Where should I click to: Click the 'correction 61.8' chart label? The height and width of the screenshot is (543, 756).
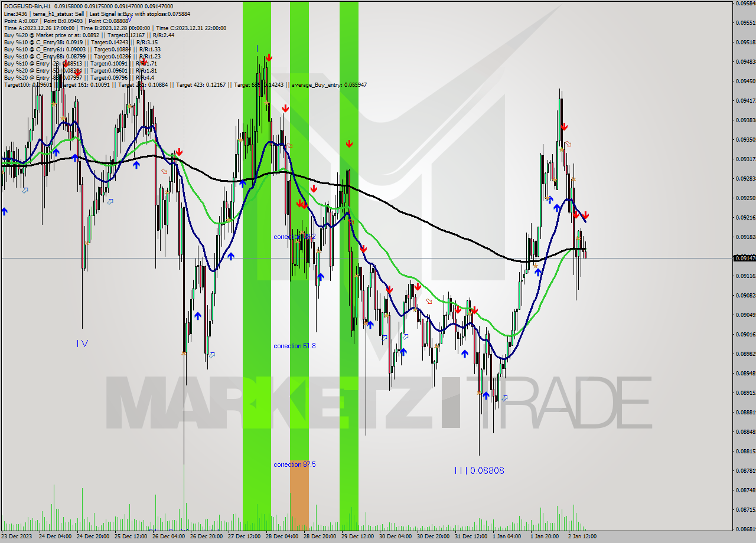point(294,346)
